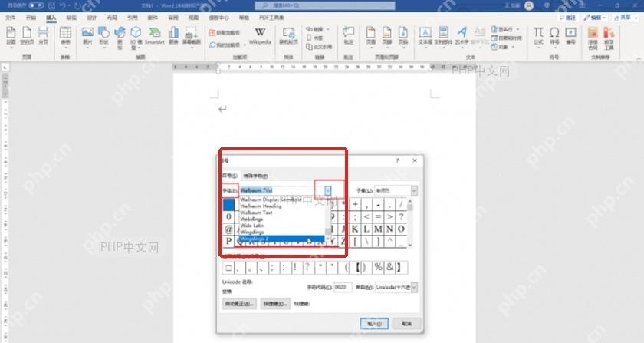Toggle the AutoSave switch in title bar
The height and width of the screenshot is (343, 644).
pos(36,6)
